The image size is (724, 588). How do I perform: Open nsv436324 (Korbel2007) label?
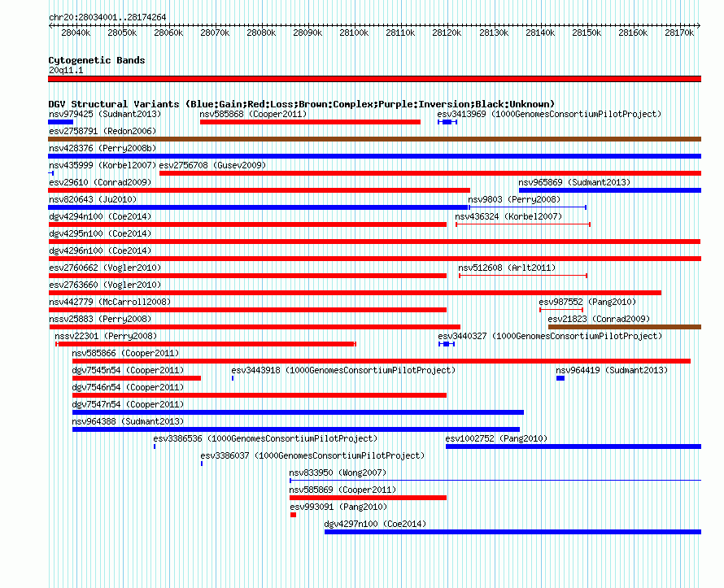[x=508, y=216]
